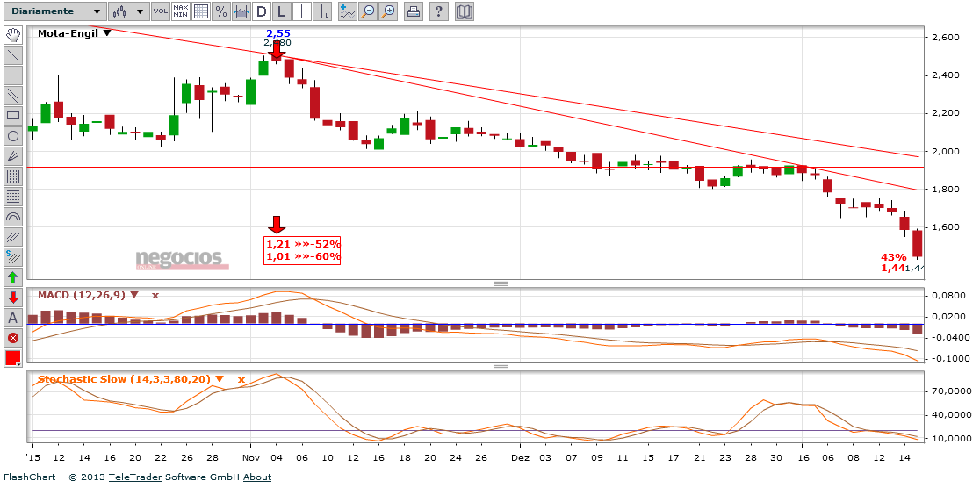Screen dimensions: 980x495
Task: Click the '1,21 »»-52%' target annotation
Action: tap(303, 244)
